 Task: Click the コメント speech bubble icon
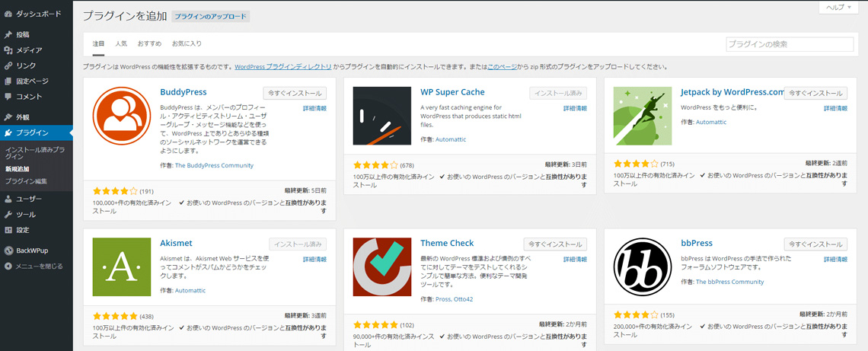8,97
